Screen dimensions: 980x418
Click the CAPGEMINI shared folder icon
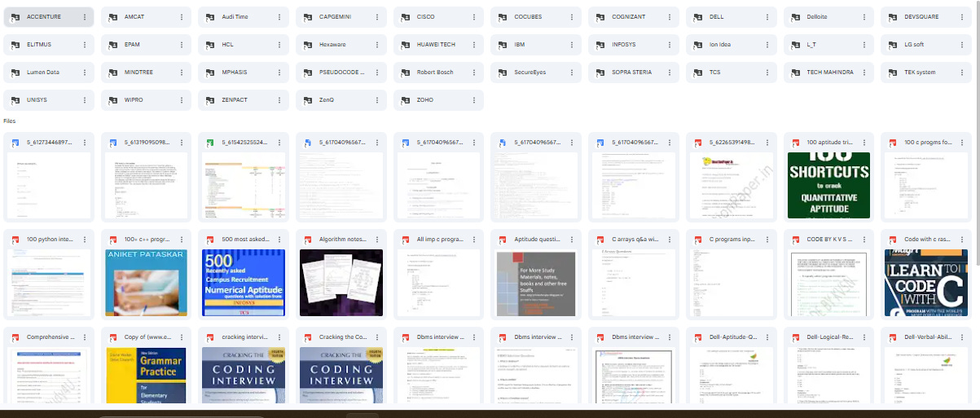[x=308, y=16]
